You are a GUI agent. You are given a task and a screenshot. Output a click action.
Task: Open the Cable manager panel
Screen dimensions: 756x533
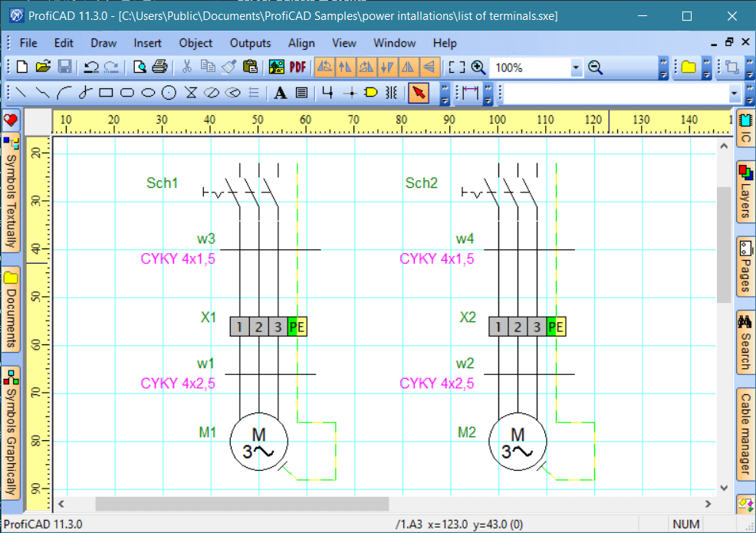[x=745, y=433]
